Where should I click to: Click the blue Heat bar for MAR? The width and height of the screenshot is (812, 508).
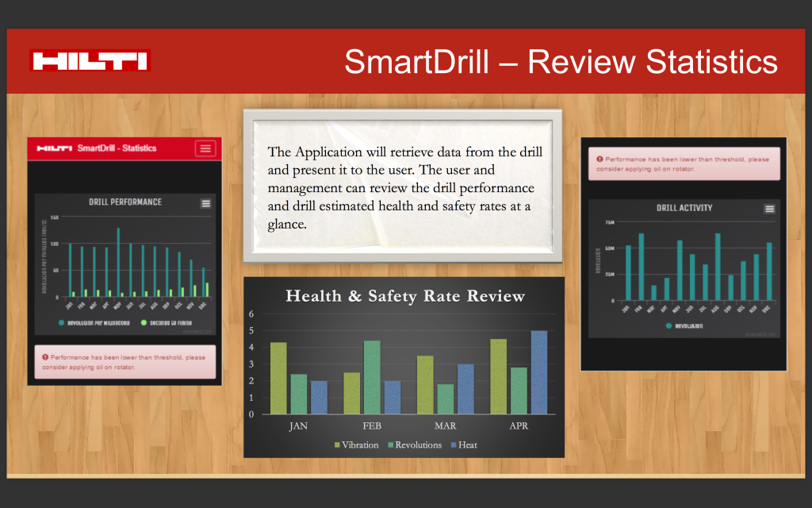[x=465, y=389]
